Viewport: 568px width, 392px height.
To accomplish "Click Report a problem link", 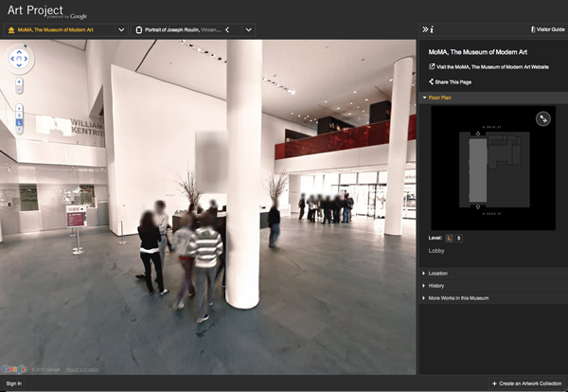I will (x=82, y=370).
